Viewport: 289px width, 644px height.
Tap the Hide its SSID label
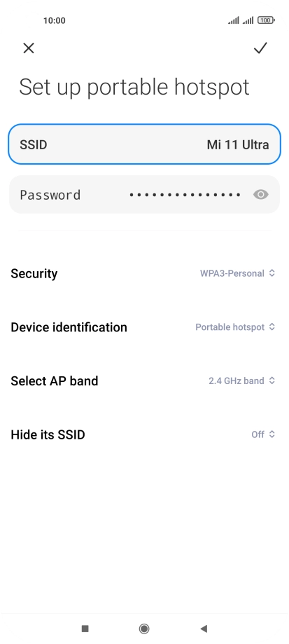tap(48, 434)
